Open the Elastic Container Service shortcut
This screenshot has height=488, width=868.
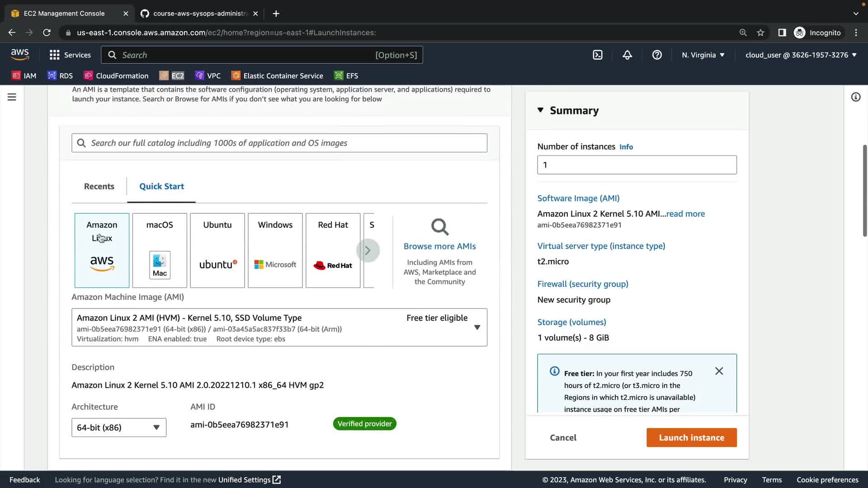click(x=277, y=75)
